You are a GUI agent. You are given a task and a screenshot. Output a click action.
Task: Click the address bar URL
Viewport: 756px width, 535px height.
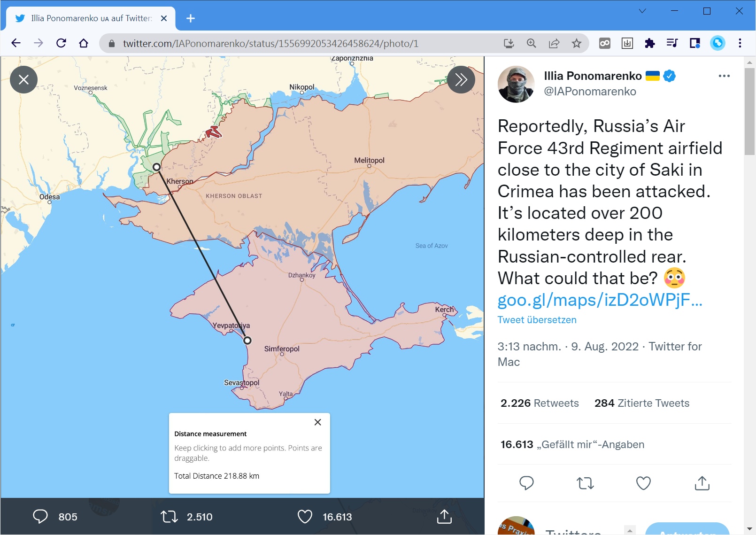pos(270,44)
